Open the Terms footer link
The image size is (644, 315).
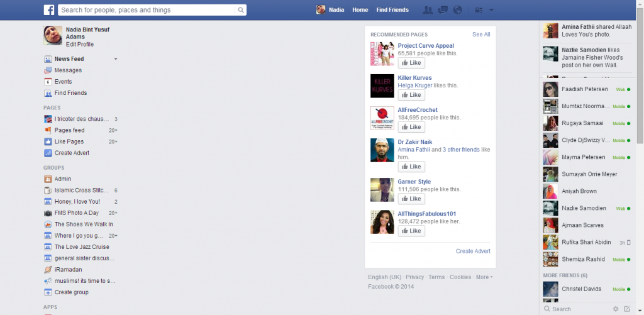(436, 277)
